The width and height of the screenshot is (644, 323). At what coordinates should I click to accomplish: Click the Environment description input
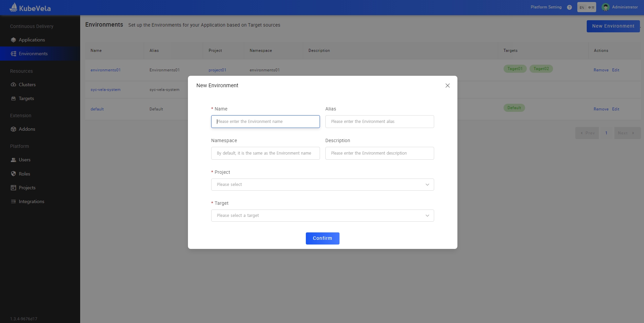380,153
